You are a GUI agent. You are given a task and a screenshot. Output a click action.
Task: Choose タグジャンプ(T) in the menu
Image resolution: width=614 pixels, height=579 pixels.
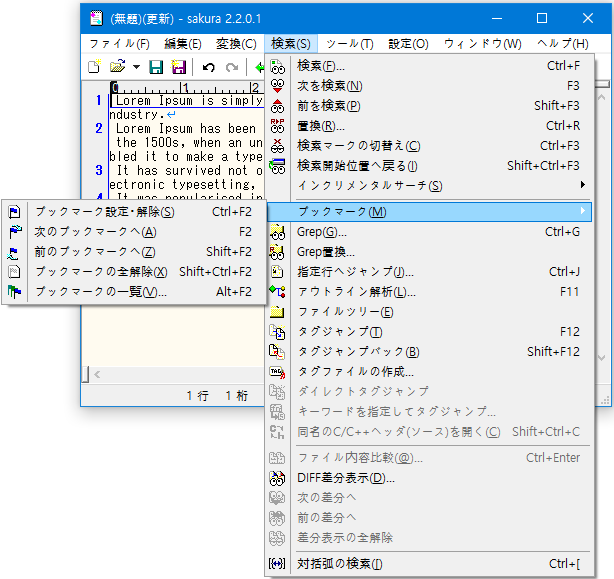430,332
